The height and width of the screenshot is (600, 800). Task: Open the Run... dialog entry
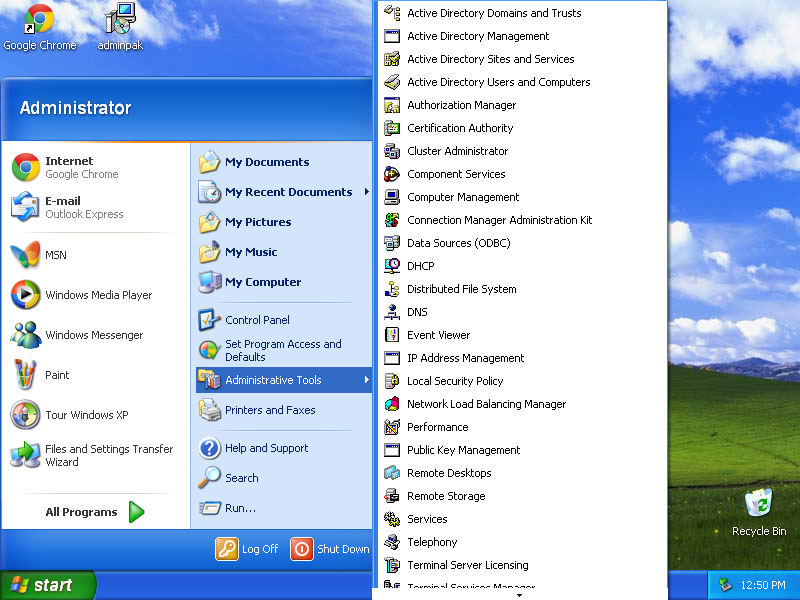click(283, 508)
